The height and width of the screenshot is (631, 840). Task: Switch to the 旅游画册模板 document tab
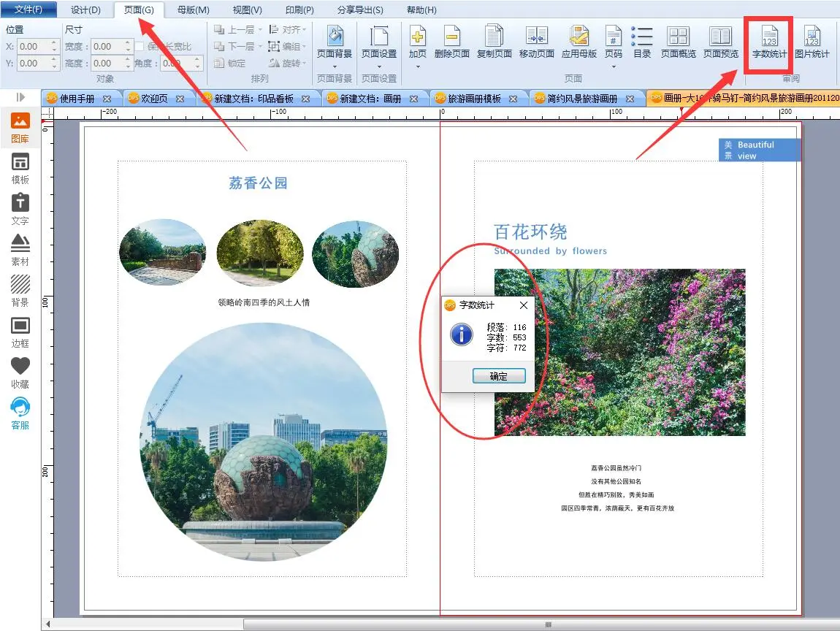(x=473, y=99)
